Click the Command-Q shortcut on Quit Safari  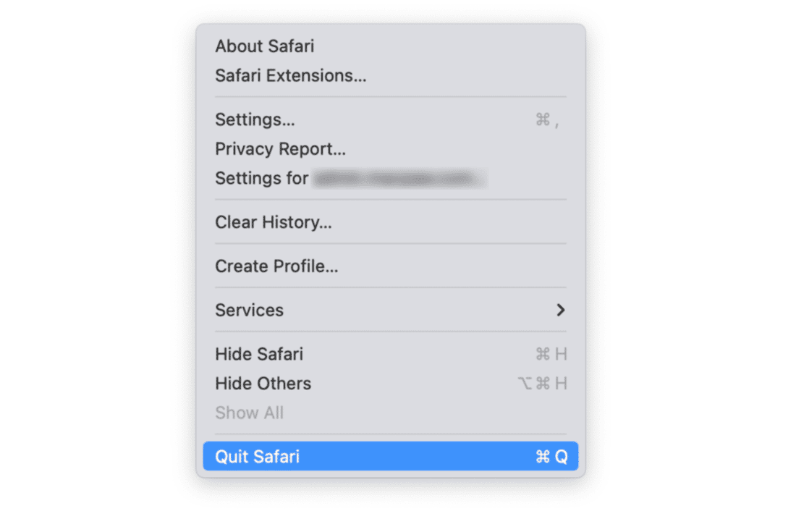point(551,457)
